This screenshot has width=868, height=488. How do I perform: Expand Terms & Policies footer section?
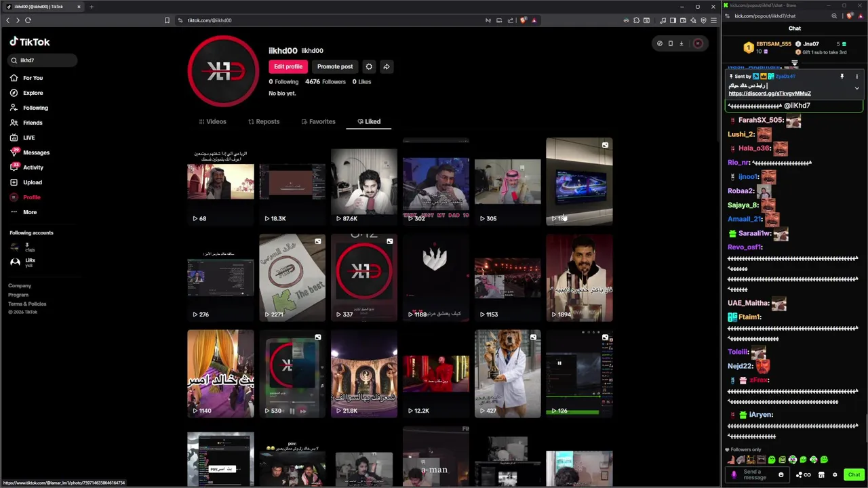pyautogui.click(x=27, y=304)
